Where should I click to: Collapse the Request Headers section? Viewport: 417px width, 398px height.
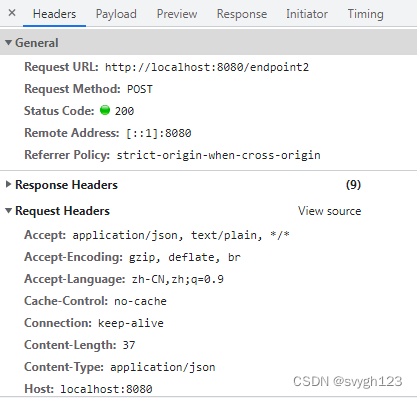[x=8, y=211]
